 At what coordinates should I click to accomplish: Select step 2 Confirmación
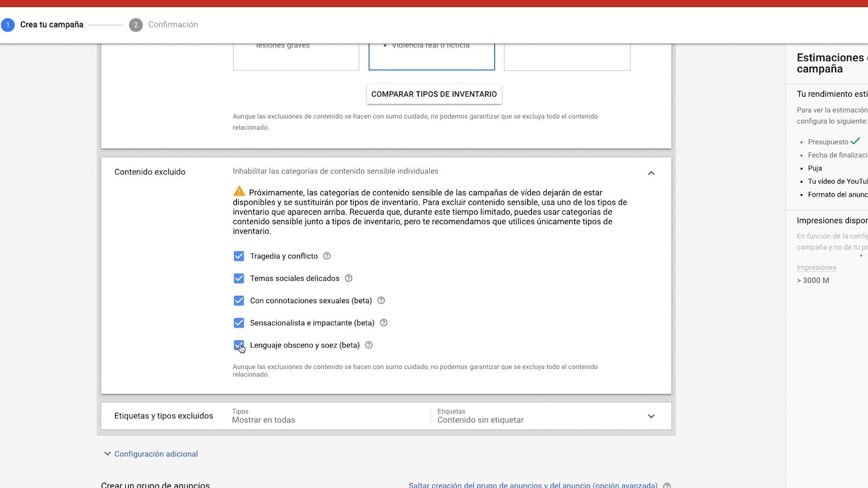164,24
